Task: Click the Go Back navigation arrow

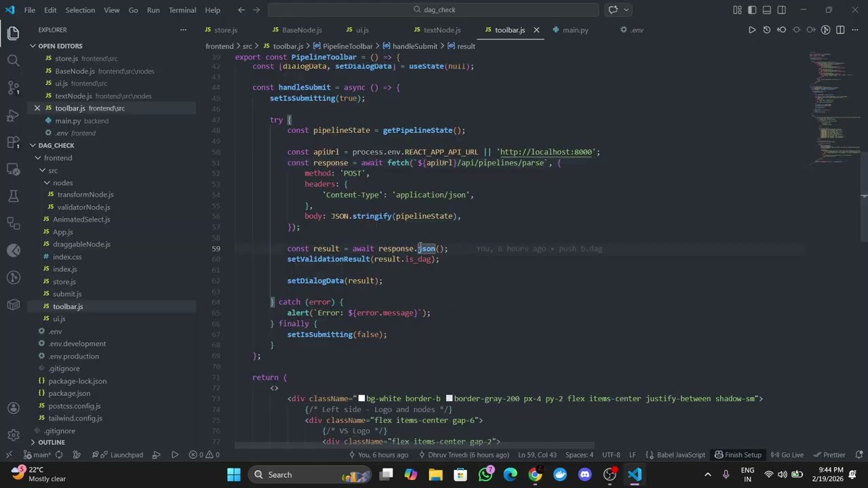Action: (241, 10)
